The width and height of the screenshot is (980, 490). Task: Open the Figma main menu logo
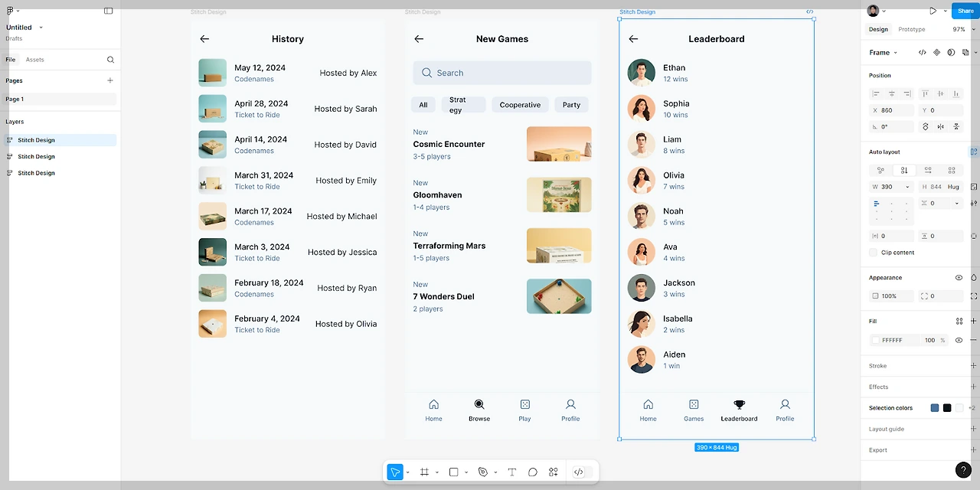(x=10, y=11)
